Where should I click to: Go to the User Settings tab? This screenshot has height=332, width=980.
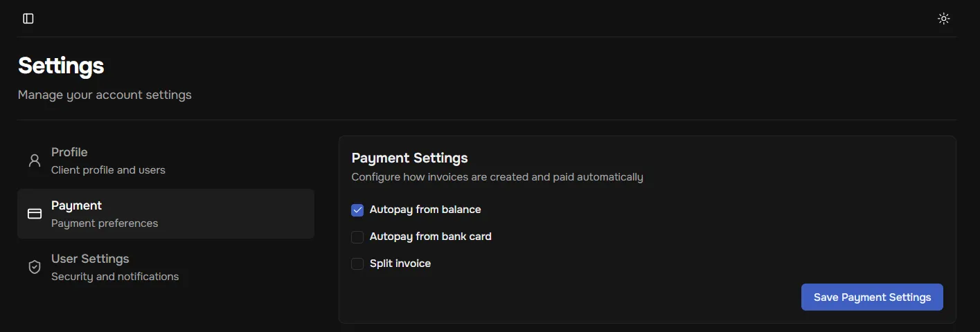coord(90,259)
